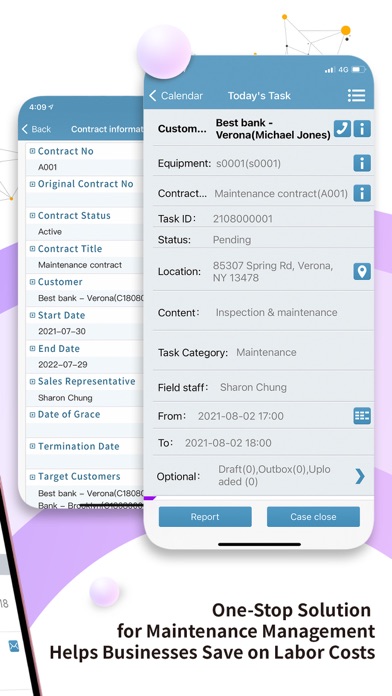Expand the Date of Grace field
Viewport: 392px width, 696px height.
click(x=32, y=414)
